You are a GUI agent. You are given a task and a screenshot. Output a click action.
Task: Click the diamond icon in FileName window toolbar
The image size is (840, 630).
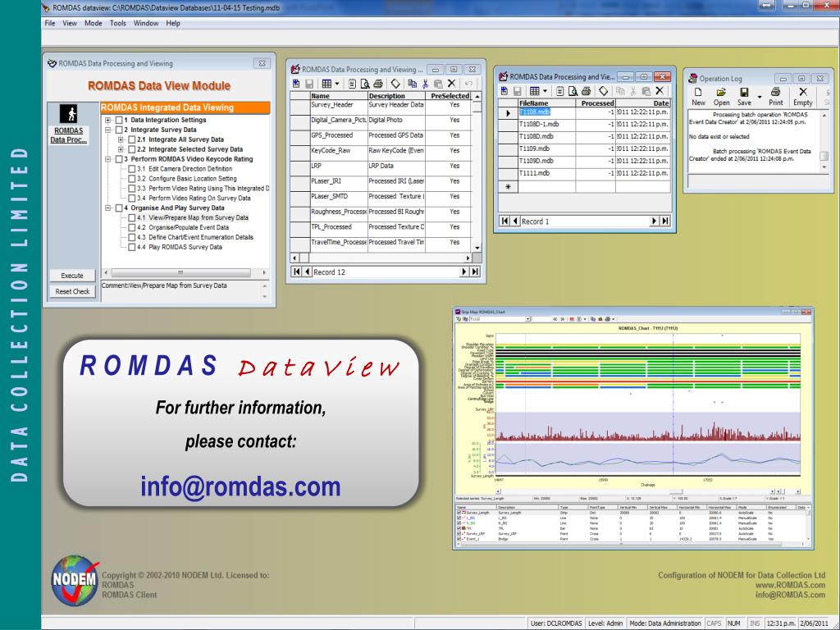(x=603, y=91)
